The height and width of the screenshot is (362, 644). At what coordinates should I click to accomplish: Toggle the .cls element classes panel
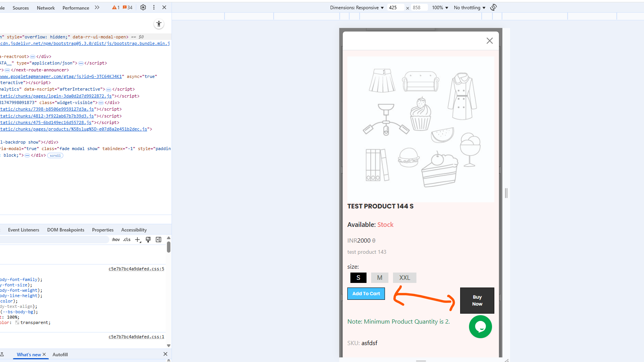tap(127, 240)
